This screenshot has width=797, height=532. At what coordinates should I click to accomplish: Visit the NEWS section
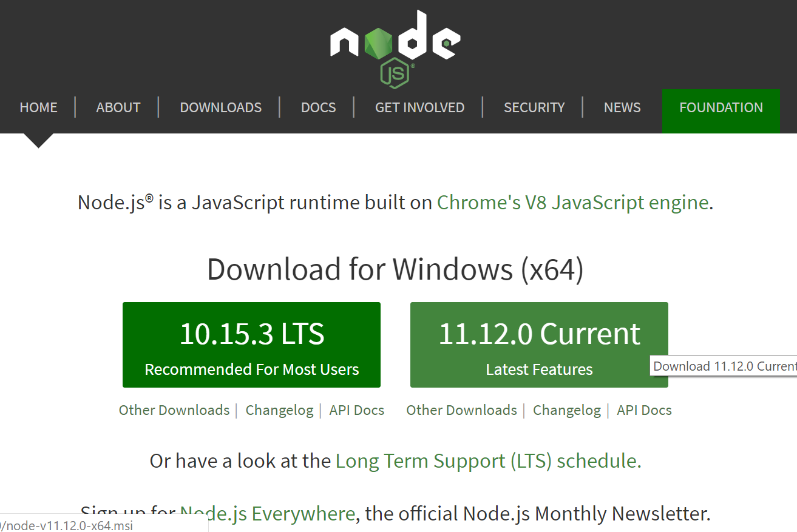(622, 108)
